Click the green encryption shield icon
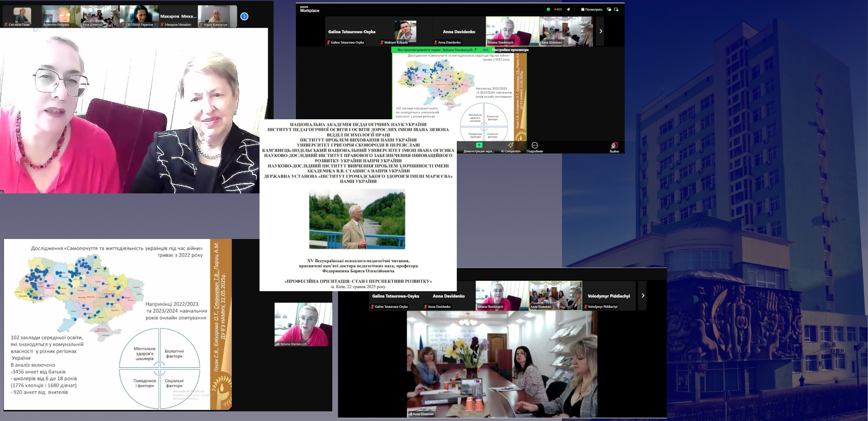The height and width of the screenshot is (421, 868). [x=548, y=9]
